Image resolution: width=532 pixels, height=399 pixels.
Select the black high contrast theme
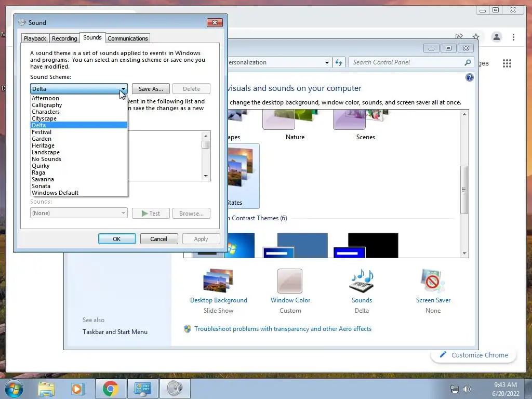[x=366, y=245]
